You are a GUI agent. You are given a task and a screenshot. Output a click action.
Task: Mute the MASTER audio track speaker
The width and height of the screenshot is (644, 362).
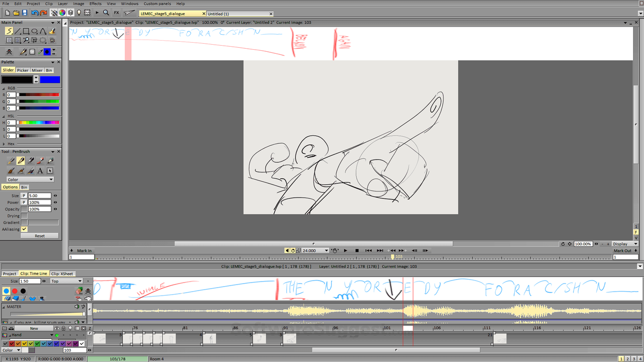tap(77, 306)
